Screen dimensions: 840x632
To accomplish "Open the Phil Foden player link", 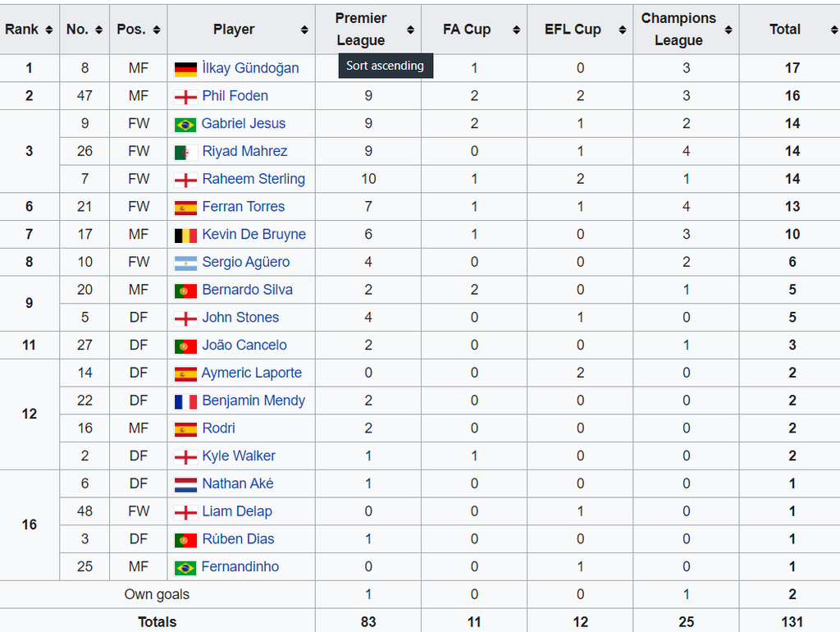I will [235, 96].
